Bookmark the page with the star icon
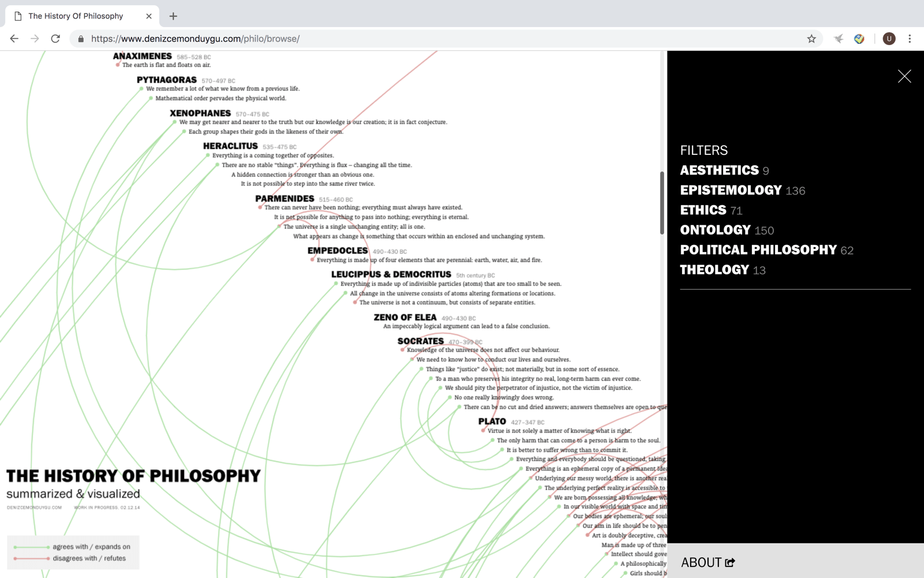Viewport: 924px width, 578px height. (x=811, y=39)
